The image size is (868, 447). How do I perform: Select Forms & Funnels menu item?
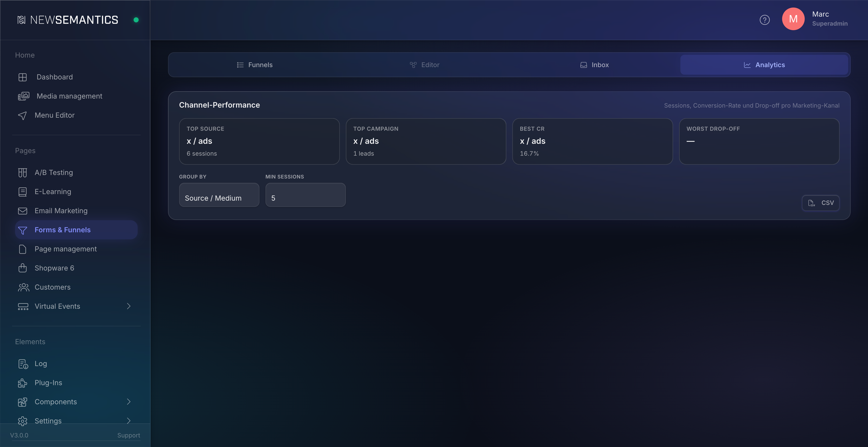point(76,230)
